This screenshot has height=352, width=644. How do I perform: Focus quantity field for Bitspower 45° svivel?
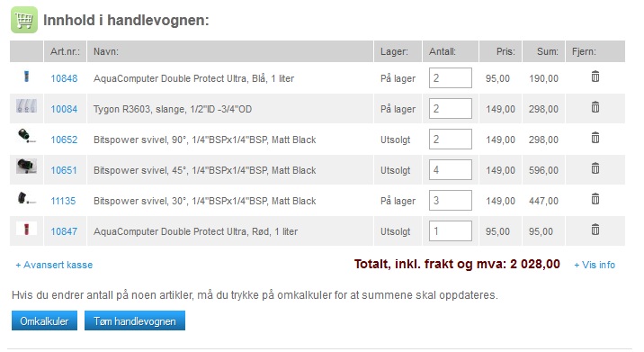[x=451, y=170]
